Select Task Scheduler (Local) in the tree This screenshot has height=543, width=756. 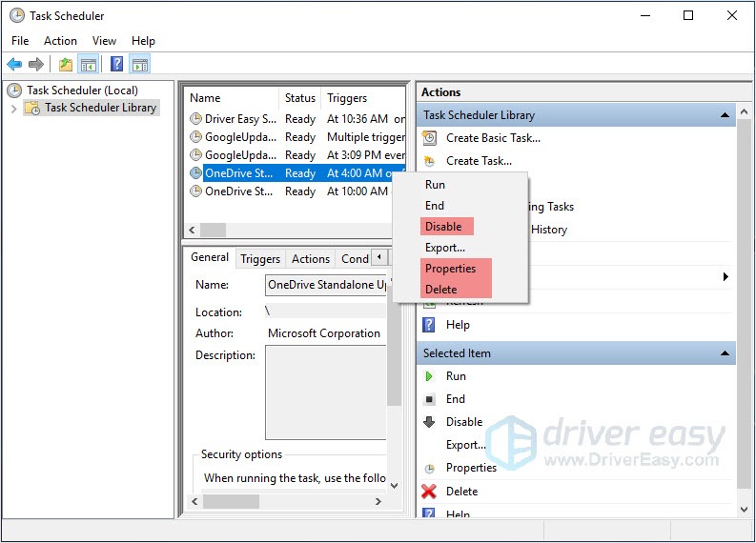(x=82, y=90)
